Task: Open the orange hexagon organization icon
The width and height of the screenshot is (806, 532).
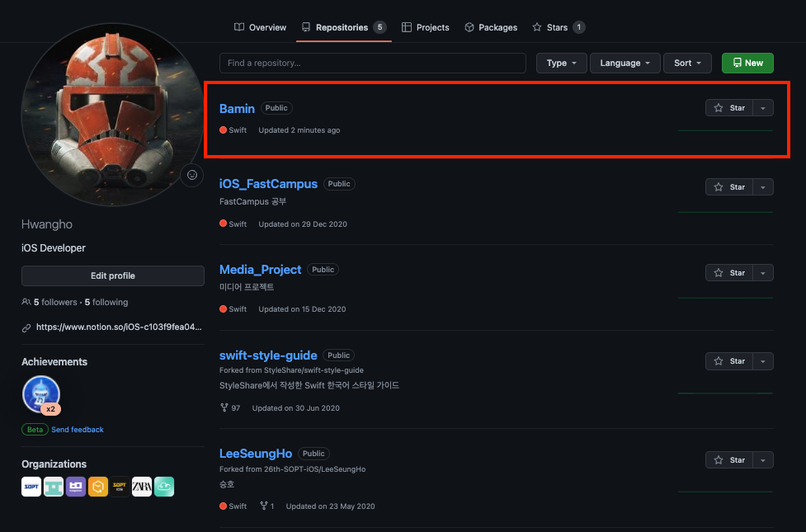Action: click(97, 487)
